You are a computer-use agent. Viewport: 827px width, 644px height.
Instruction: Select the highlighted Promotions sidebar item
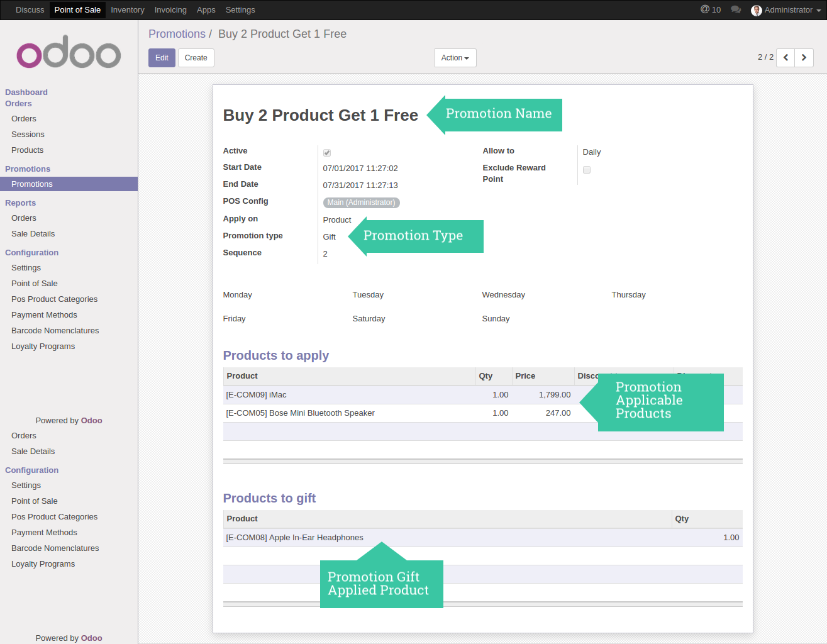69,184
